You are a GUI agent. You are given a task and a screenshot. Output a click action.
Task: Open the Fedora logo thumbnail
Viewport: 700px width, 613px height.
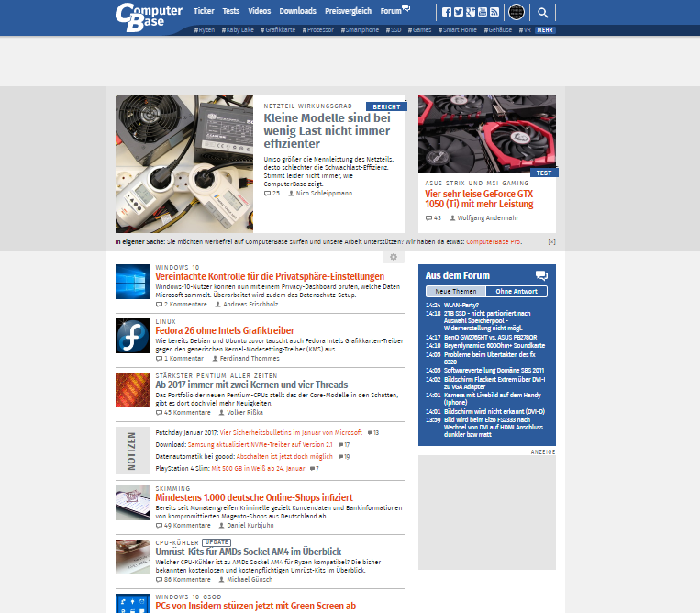coord(133,336)
